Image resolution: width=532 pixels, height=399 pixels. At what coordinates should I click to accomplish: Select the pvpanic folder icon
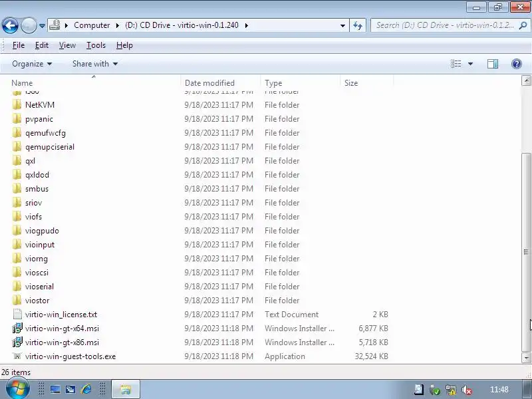point(17,119)
